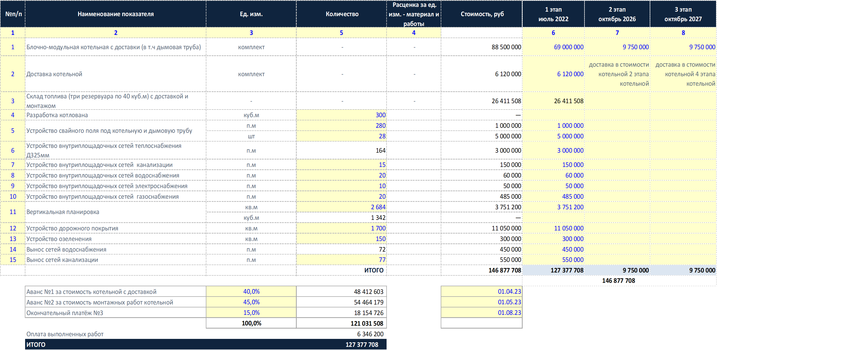Click the 'Вертикальная планировка' row name

pyautogui.click(x=115, y=212)
